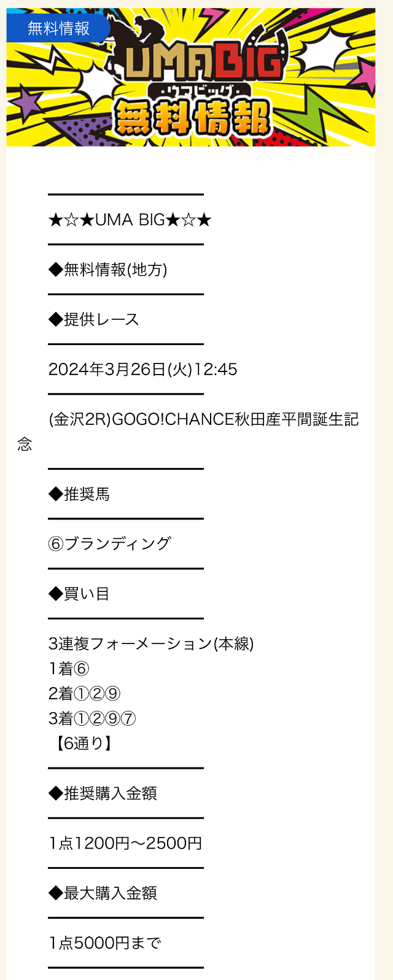
Task: Click the 1点1200円〜2500円 amount text
Action: tap(125, 843)
